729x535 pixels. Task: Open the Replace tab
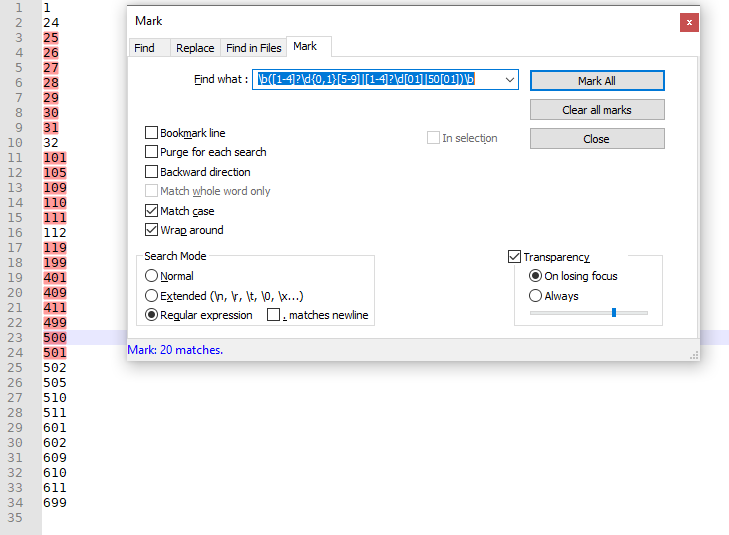195,48
